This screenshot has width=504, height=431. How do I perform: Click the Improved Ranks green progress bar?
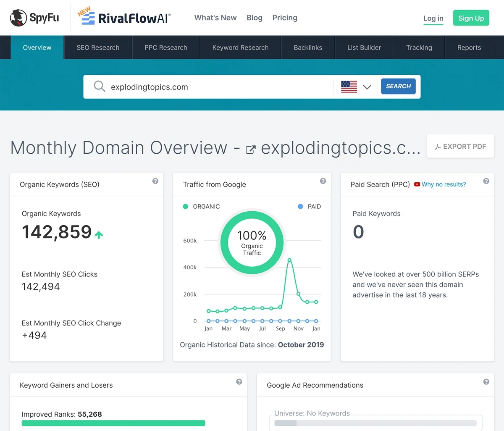click(113, 423)
